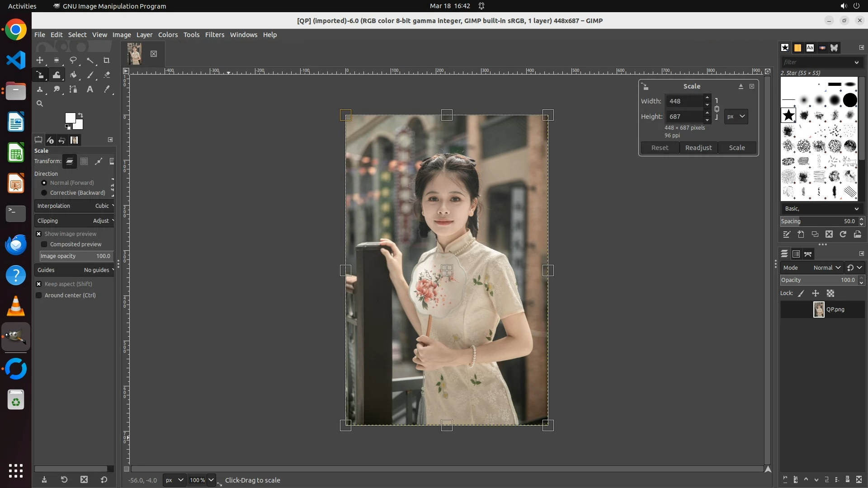Select the Free Select lasso tool
This screenshot has width=868, height=488.
pos(73,60)
